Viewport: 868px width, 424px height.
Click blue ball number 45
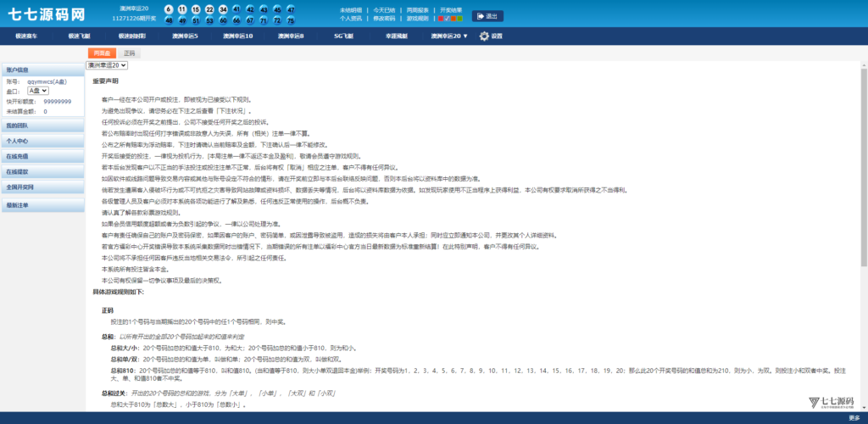(277, 10)
